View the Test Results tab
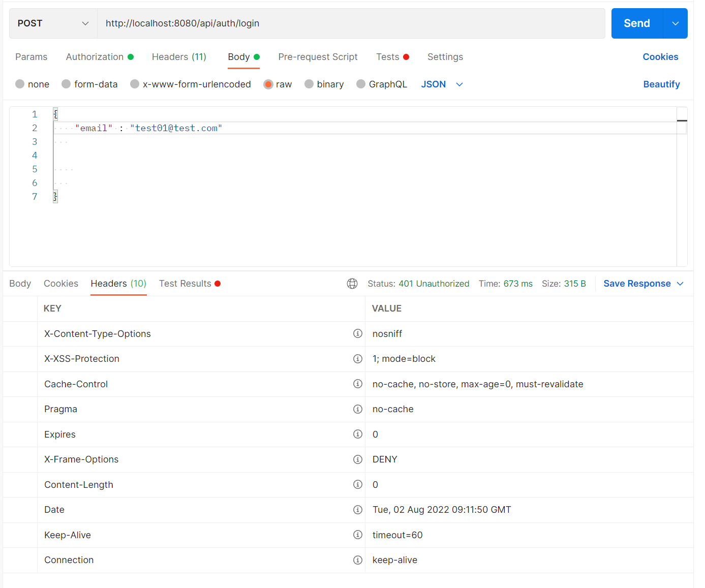Image resolution: width=705 pixels, height=588 pixels. pos(190,284)
